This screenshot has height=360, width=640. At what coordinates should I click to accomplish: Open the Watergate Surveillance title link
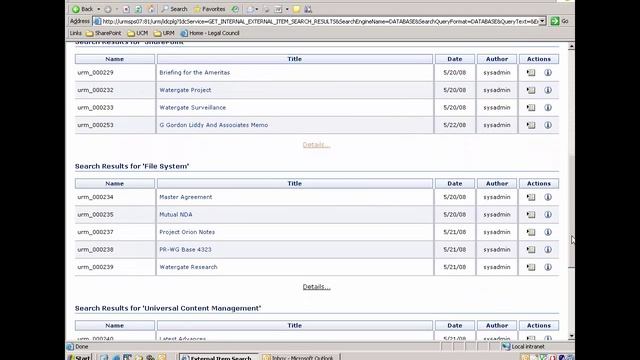pyautogui.click(x=193, y=108)
